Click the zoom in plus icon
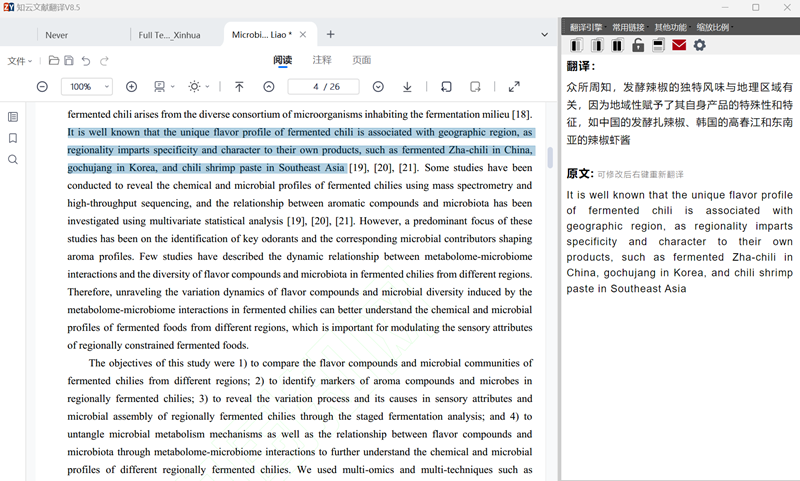This screenshot has height=481, width=800. (131, 87)
